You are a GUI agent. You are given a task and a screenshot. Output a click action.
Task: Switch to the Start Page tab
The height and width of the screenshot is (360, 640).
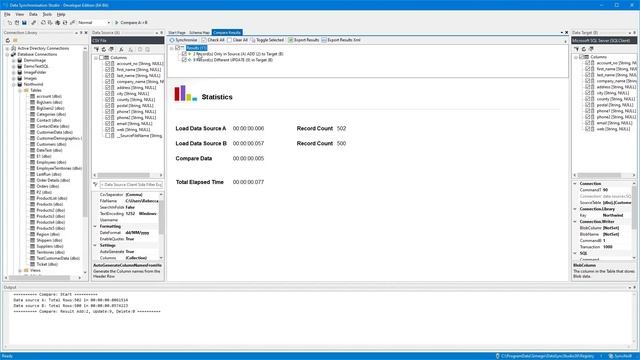[177, 32]
